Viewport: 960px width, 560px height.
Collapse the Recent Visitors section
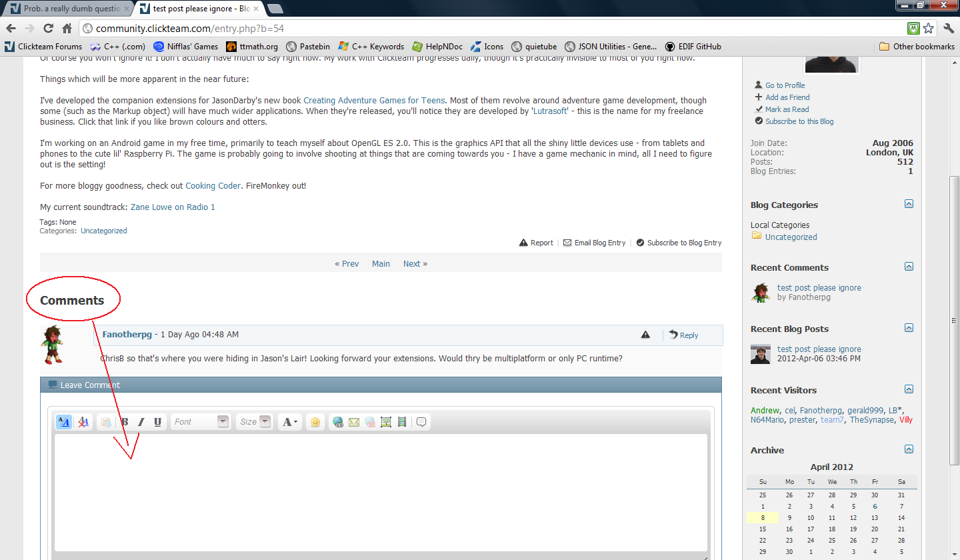pos(909,389)
